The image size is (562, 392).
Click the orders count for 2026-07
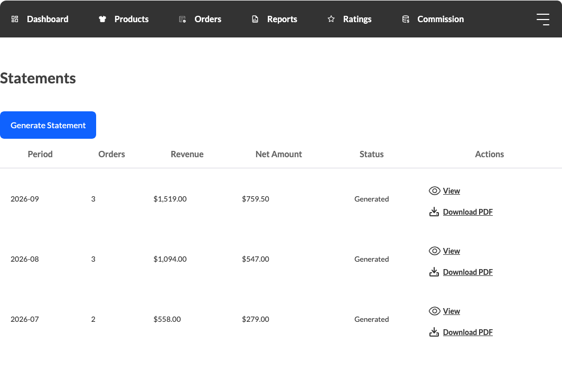[93, 319]
